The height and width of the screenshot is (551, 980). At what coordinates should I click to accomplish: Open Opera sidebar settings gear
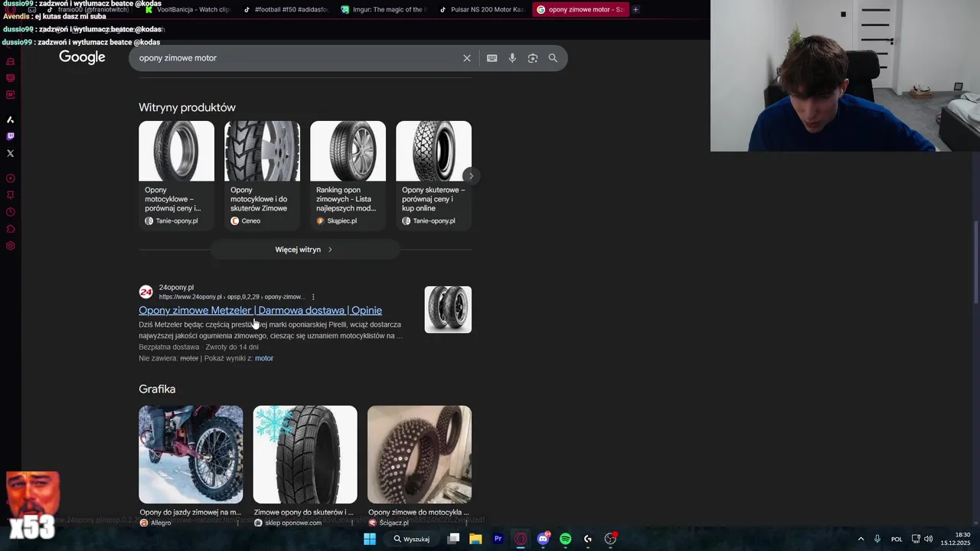point(10,246)
